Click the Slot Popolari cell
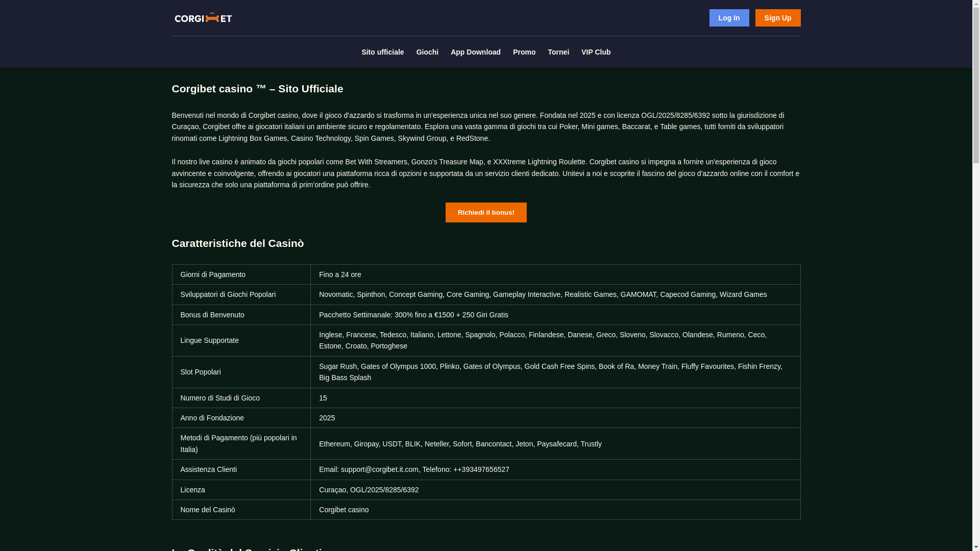Screen dimensions: 980x551 241,372
